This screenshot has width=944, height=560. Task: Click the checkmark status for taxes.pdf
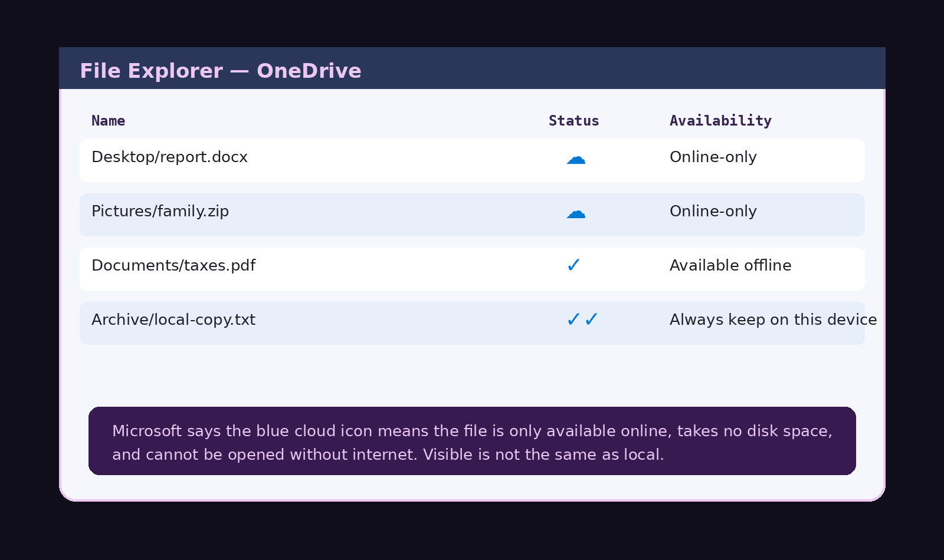point(573,265)
